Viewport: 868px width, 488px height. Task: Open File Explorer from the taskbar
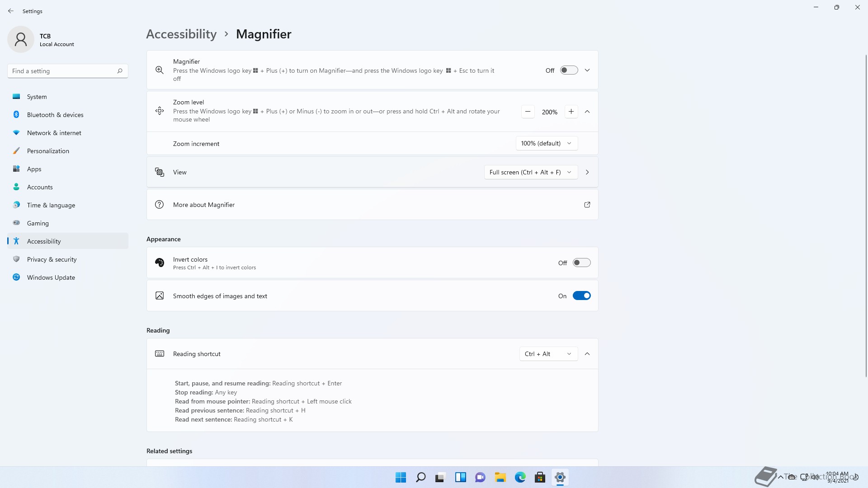pos(500,477)
